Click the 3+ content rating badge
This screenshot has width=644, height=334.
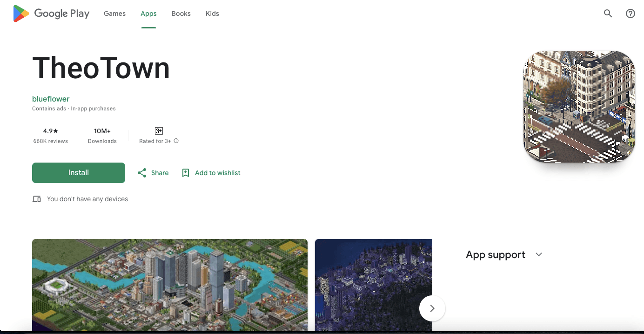[x=158, y=130]
